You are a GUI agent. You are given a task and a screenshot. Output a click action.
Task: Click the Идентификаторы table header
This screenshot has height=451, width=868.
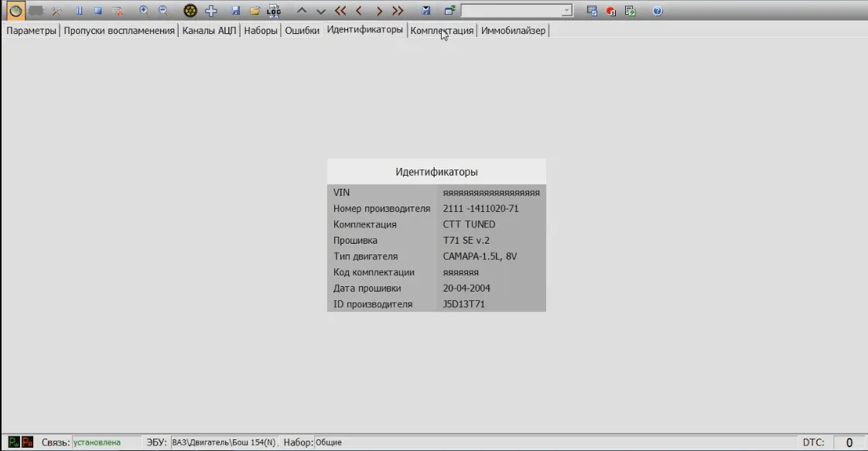(436, 172)
